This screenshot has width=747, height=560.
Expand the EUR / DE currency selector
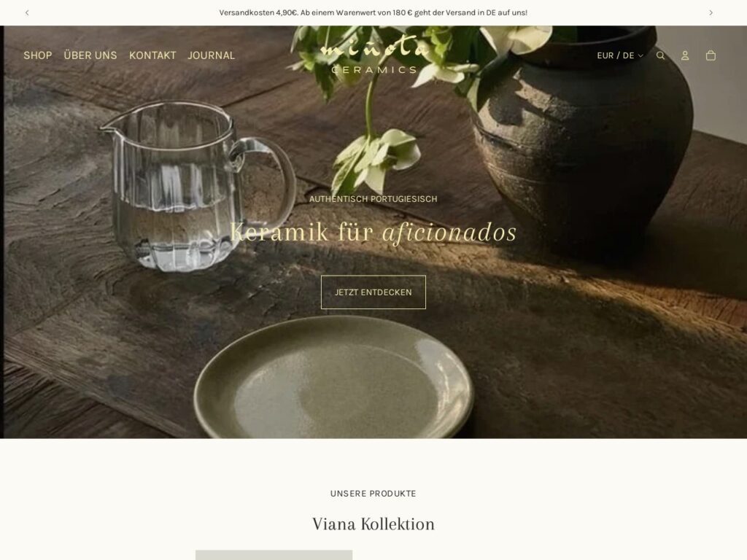tap(620, 55)
